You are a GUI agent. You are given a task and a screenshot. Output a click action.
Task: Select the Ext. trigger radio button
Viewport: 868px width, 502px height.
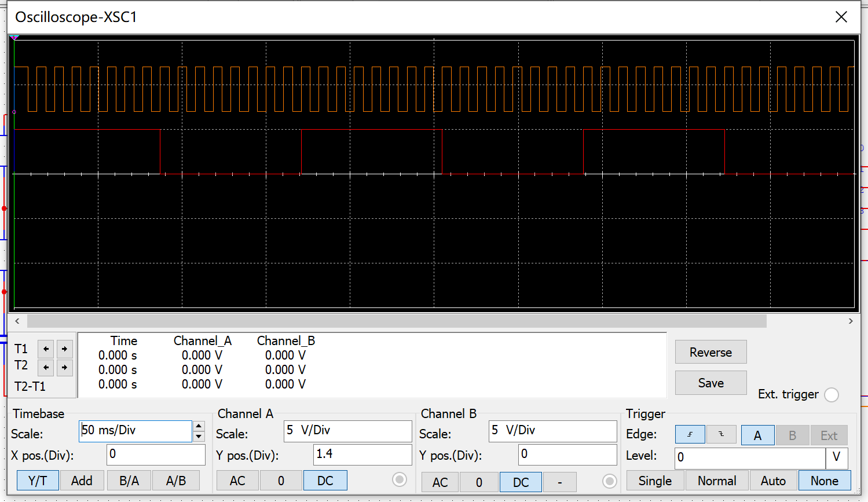(x=832, y=395)
